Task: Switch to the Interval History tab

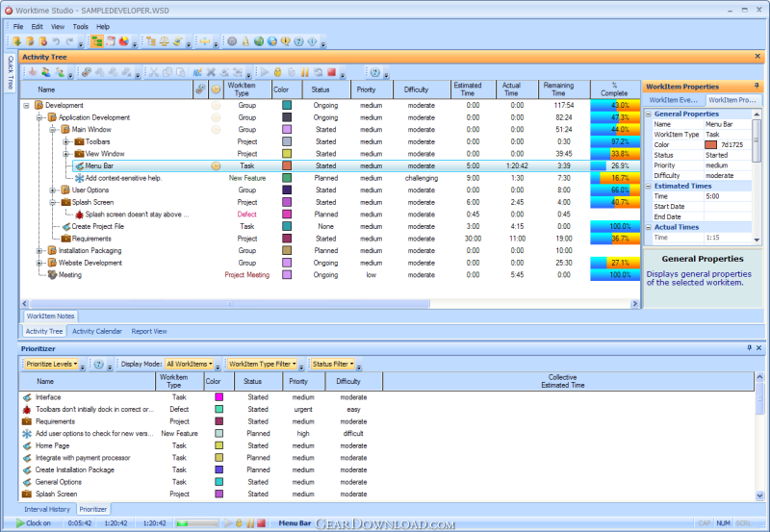Action: tap(47, 510)
